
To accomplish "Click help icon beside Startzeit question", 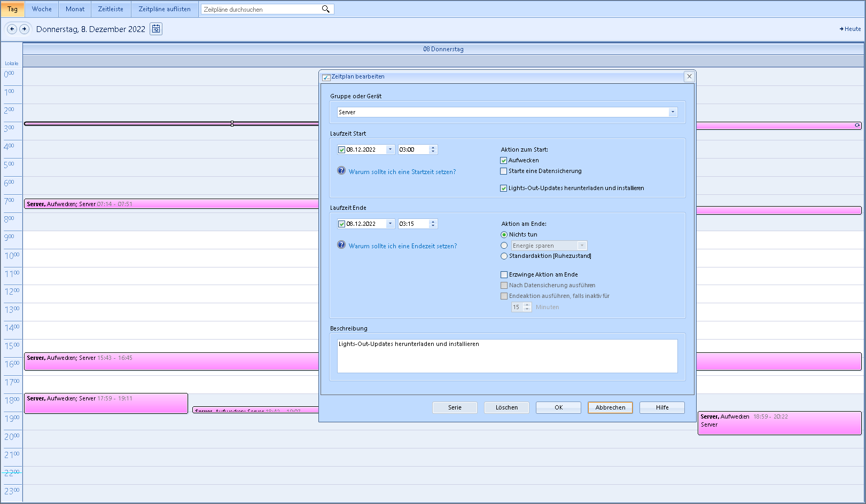I will tap(341, 171).
